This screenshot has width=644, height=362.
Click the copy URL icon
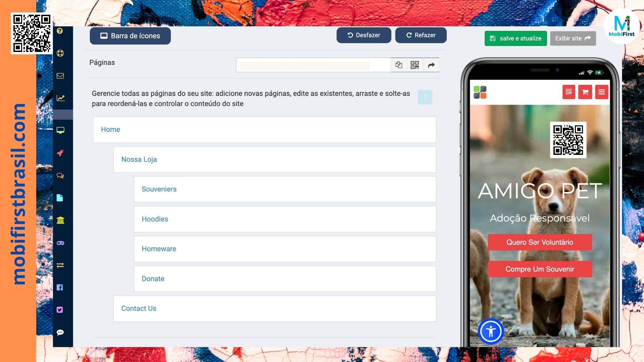pos(398,65)
